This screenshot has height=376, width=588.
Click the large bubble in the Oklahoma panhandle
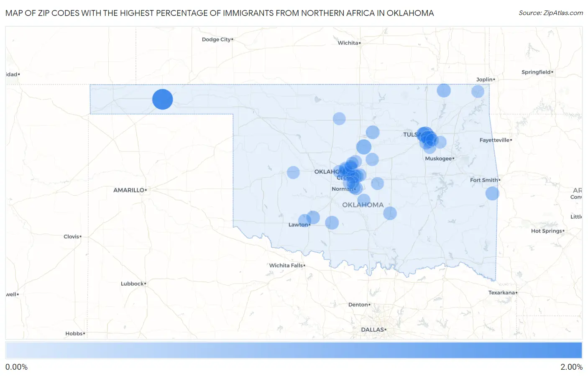tap(163, 100)
